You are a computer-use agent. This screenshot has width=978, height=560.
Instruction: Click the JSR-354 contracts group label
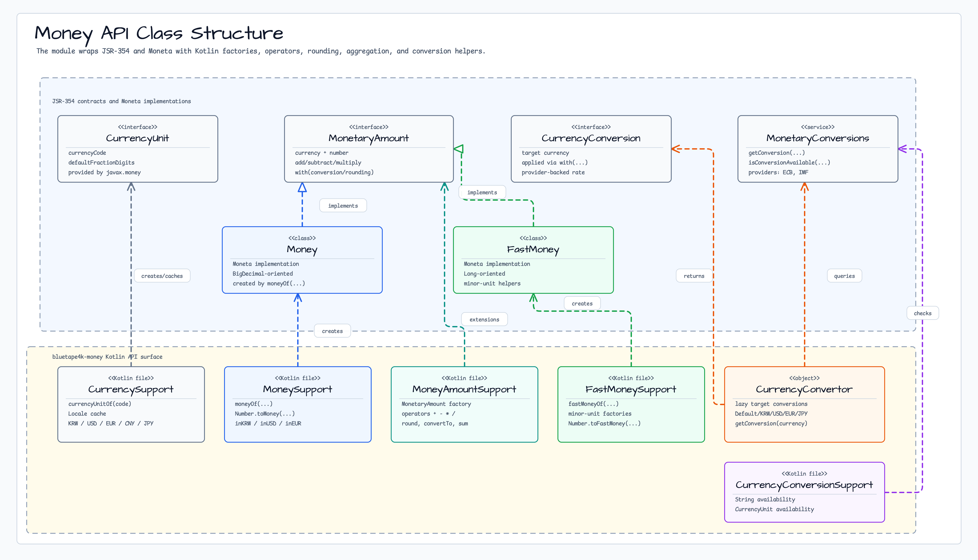[x=122, y=101]
